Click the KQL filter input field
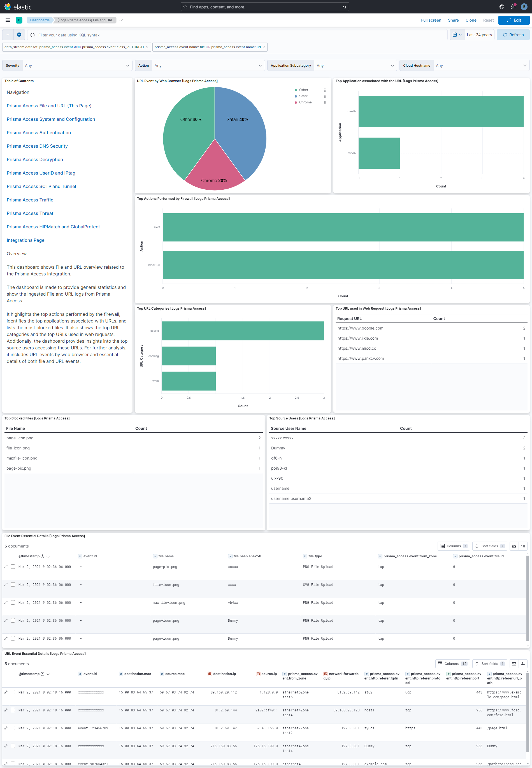The width and height of the screenshot is (532, 768). click(233, 35)
